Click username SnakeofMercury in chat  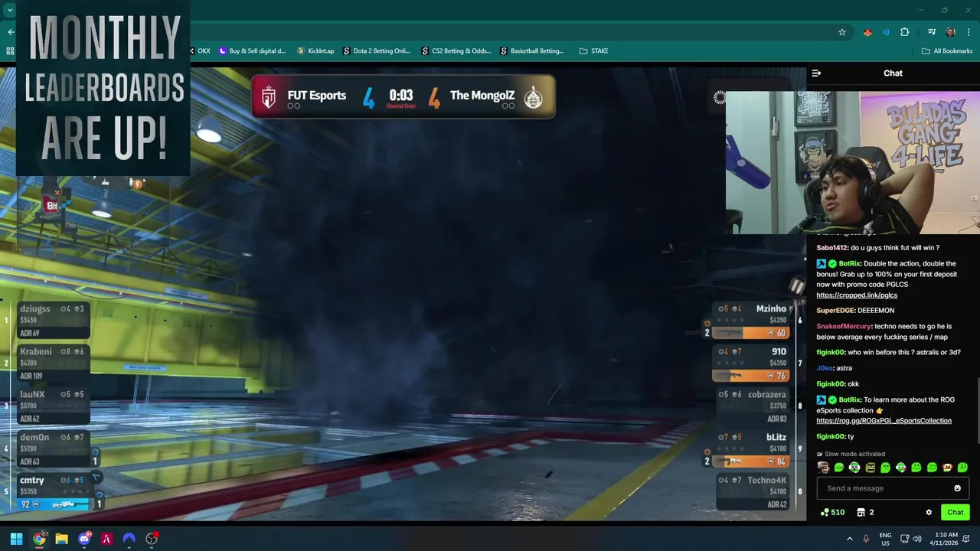844,327
